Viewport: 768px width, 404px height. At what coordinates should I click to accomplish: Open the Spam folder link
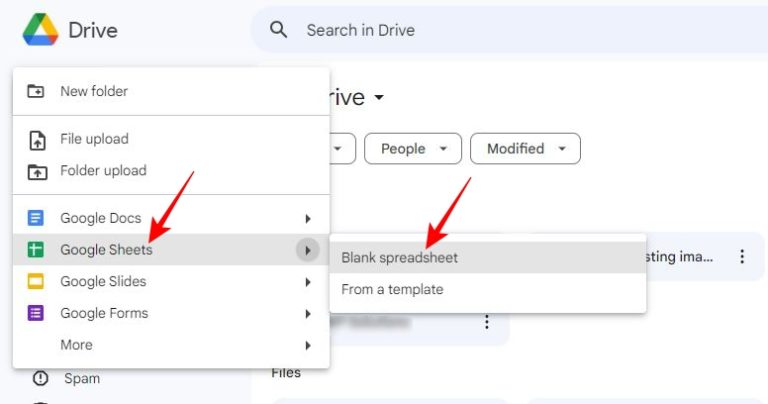82,378
